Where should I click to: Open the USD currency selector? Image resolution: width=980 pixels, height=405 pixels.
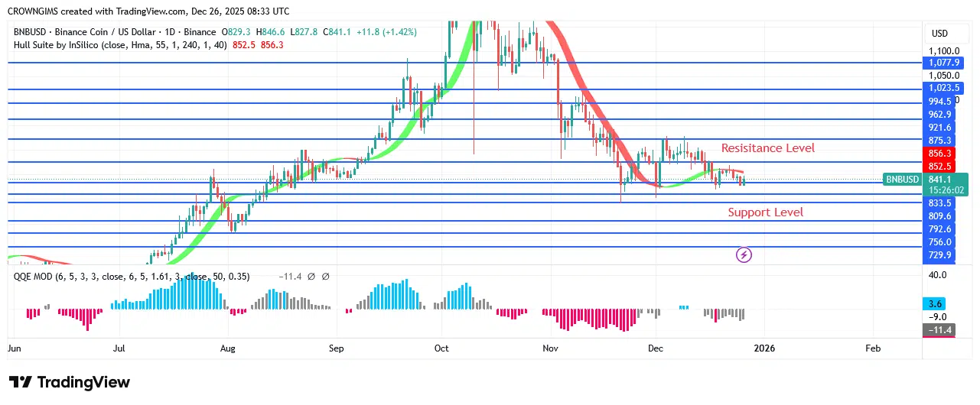[939, 34]
